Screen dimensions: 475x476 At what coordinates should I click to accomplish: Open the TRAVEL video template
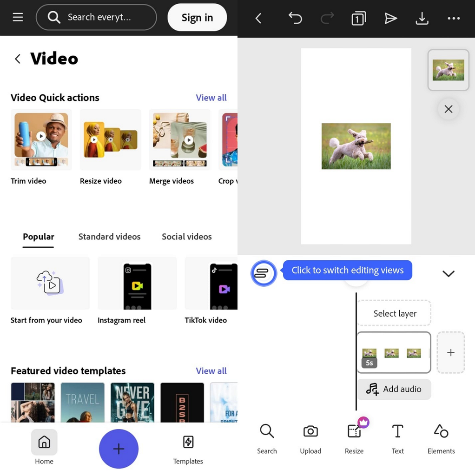[x=83, y=403]
